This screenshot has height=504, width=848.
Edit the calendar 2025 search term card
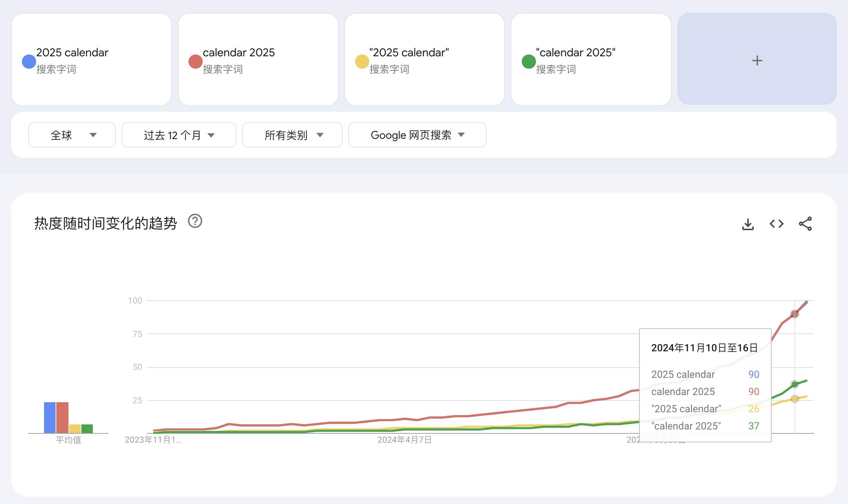coord(258,60)
